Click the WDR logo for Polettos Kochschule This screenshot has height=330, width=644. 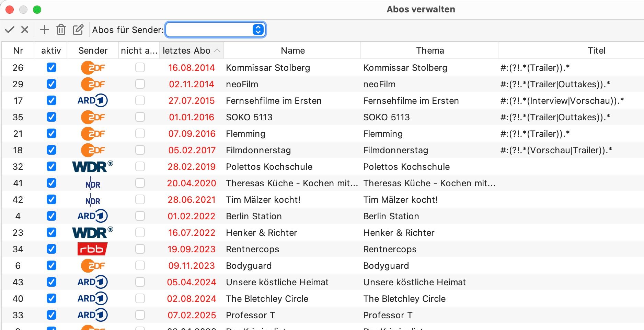pyautogui.click(x=92, y=166)
